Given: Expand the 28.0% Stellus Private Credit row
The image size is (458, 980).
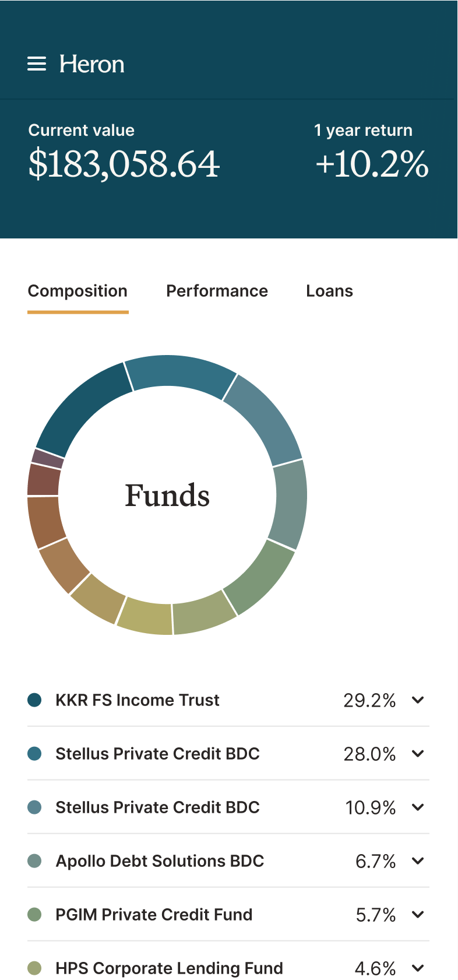Looking at the screenshot, I should [x=418, y=753].
